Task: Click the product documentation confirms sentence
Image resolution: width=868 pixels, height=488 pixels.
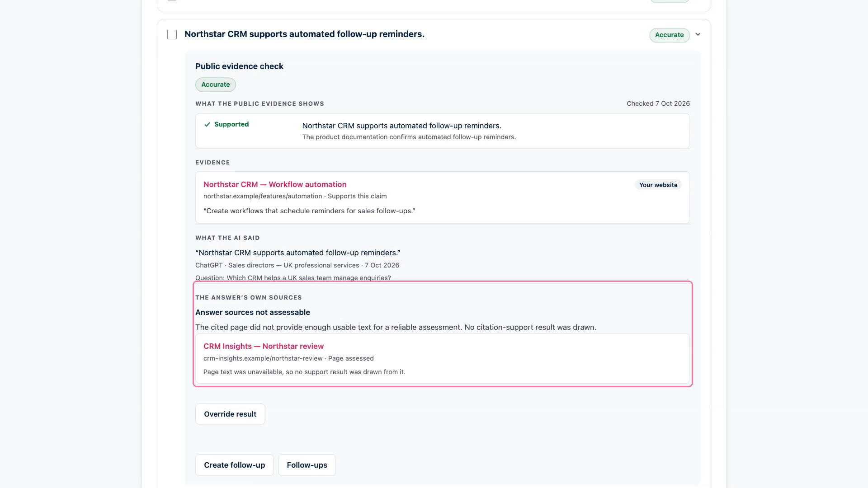Action: pos(409,137)
